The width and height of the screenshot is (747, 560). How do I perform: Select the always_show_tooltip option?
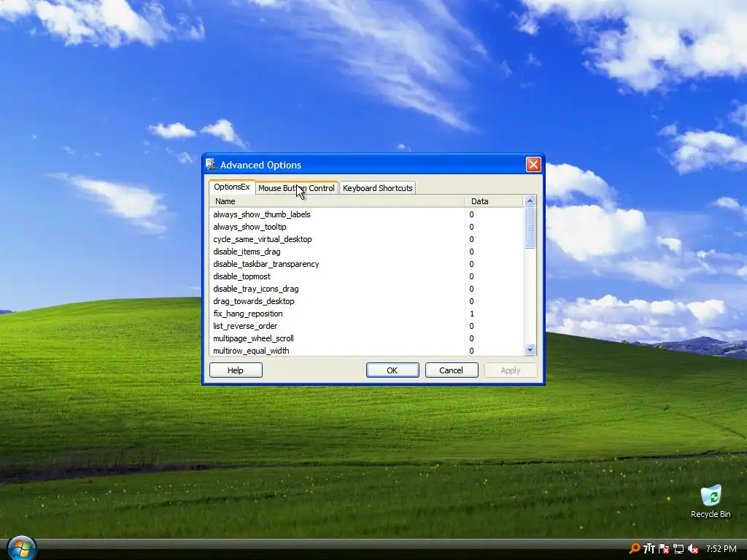pyautogui.click(x=366, y=227)
